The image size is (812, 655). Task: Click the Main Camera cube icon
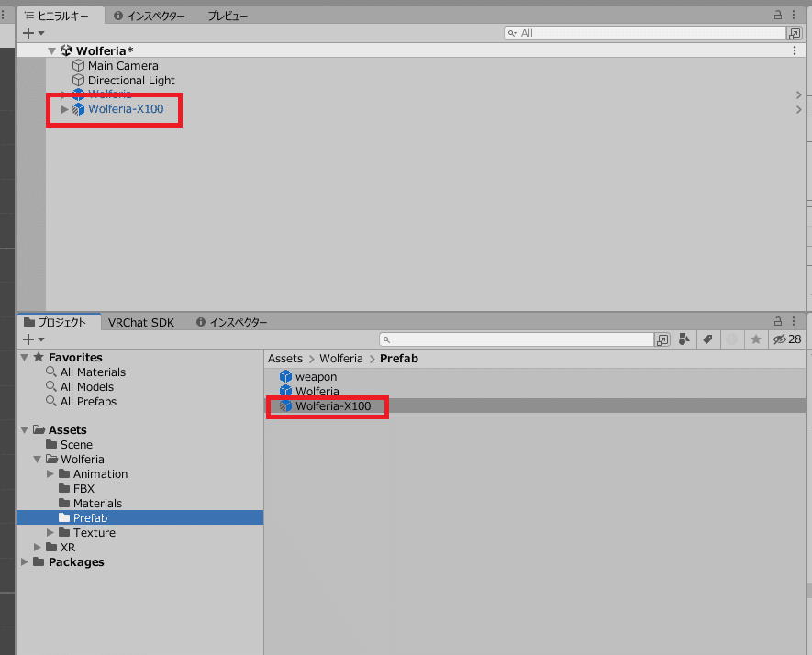[x=78, y=66]
